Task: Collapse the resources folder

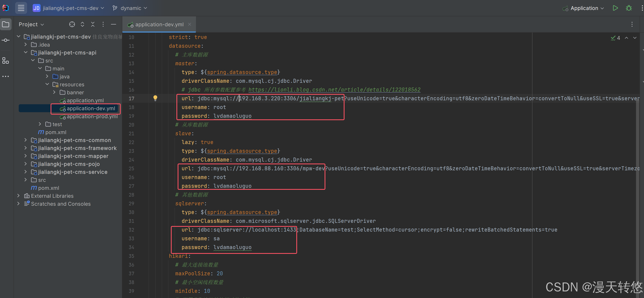Action: point(47,84)
